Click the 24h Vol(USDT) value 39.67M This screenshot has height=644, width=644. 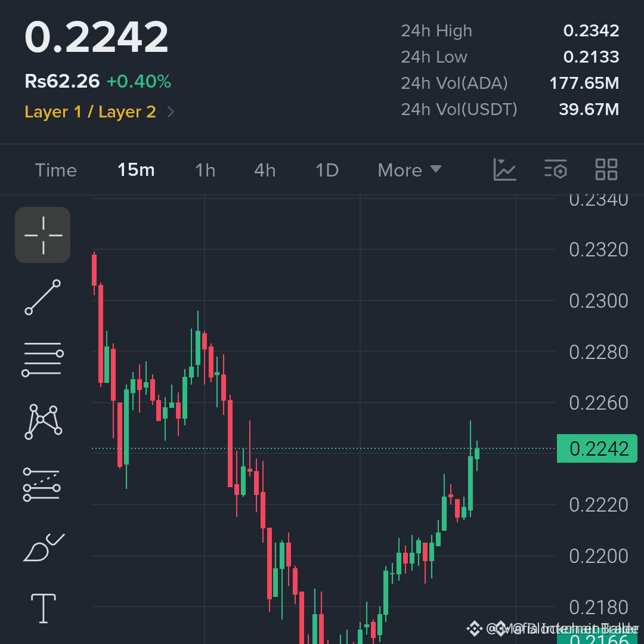(x=589, y=110)
